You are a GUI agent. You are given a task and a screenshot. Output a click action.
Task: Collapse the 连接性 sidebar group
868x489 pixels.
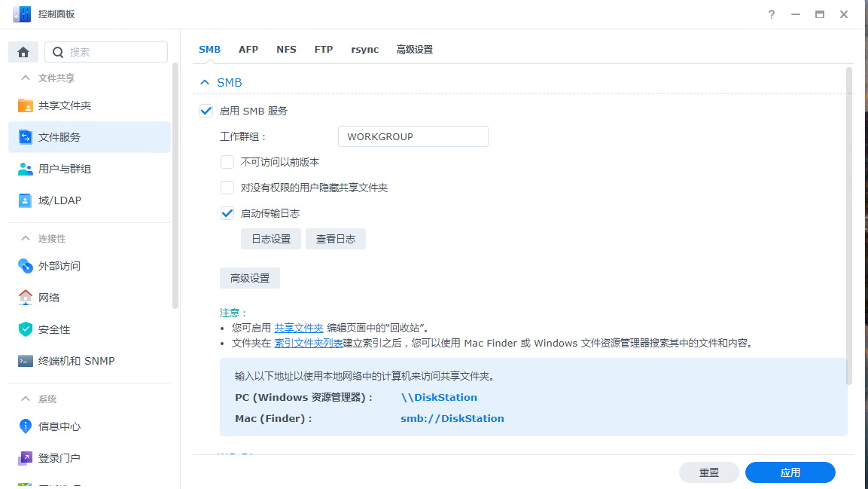(x=26, y=238)
